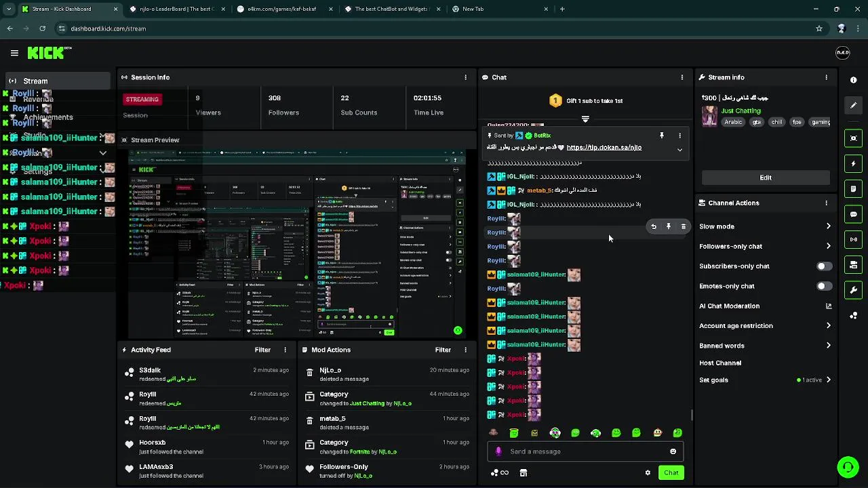
Task: Open the shop icon below chat input
Action: pos(523,473)
